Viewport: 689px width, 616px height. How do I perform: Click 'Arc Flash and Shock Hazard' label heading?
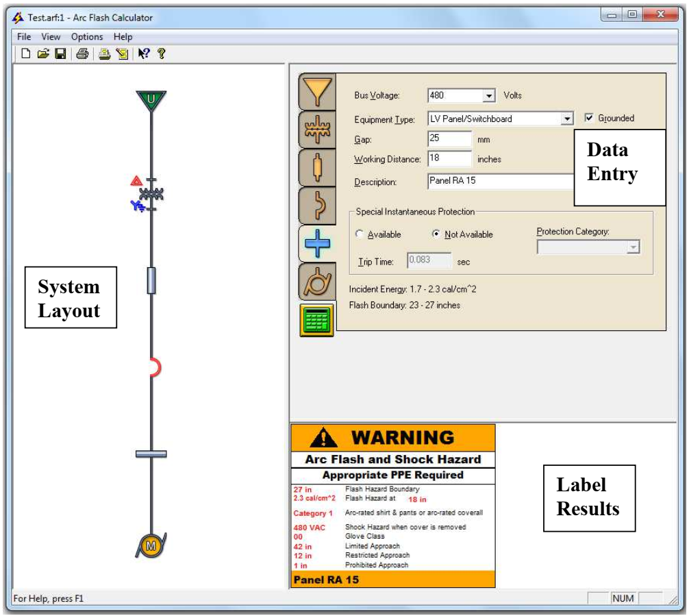click(x=393, y=459)
